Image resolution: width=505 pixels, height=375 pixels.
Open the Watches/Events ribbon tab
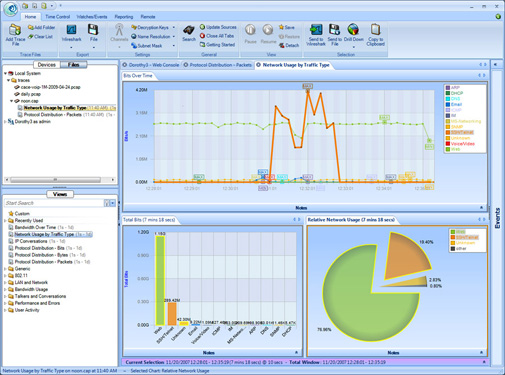click(x=92, y=17)
